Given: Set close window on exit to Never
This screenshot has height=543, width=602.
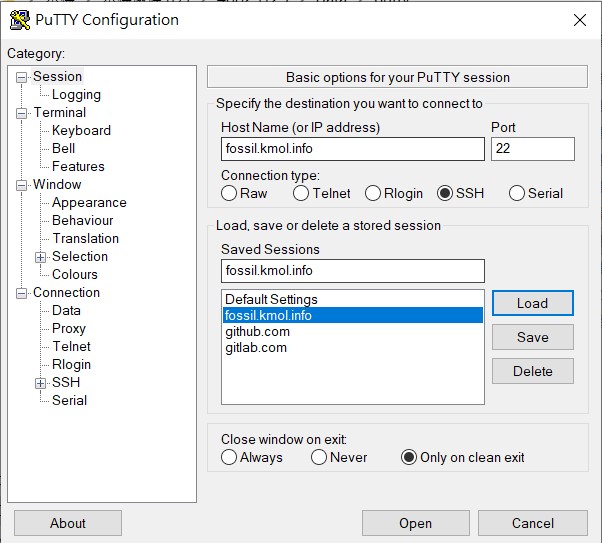Looking at the screenshot, I should coord(319,457).
